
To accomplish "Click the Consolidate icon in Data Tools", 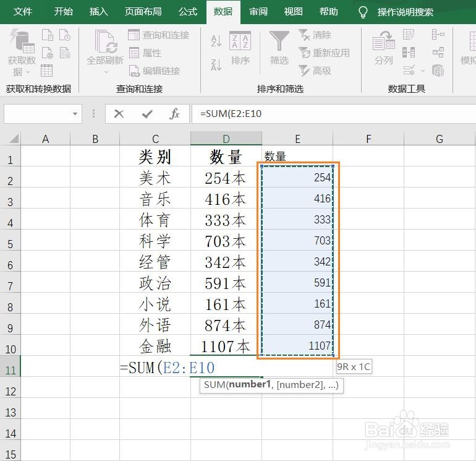I will pos(438,34).
